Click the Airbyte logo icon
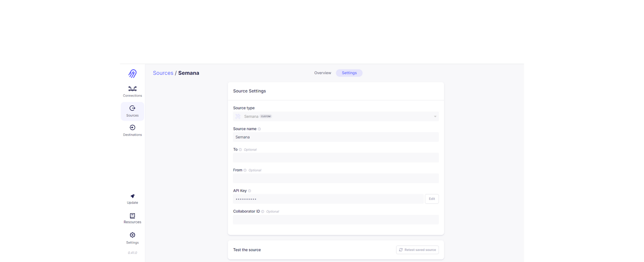This screenshot has width=644, height=262. click(132, 73)
